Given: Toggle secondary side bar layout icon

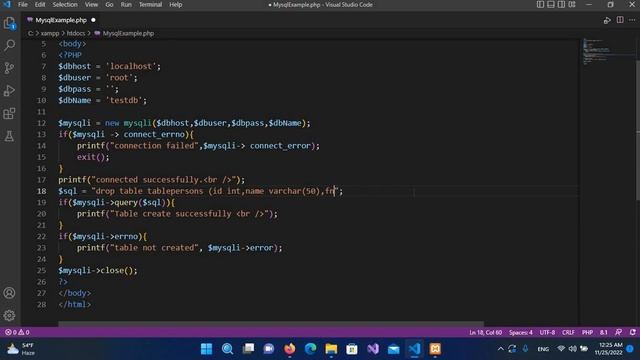Looking at the screenshot, I should (x=561, y=4).
